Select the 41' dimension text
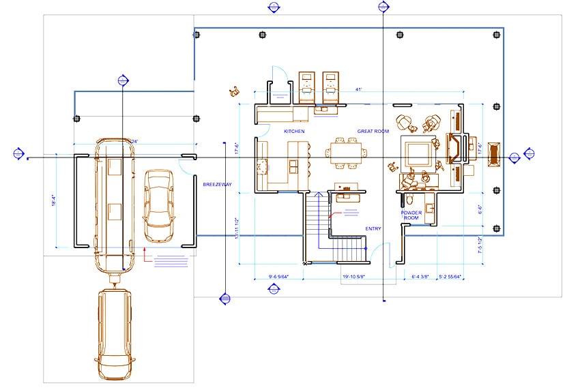The height and width of the screenshot is (392, 580). [358, 89]
